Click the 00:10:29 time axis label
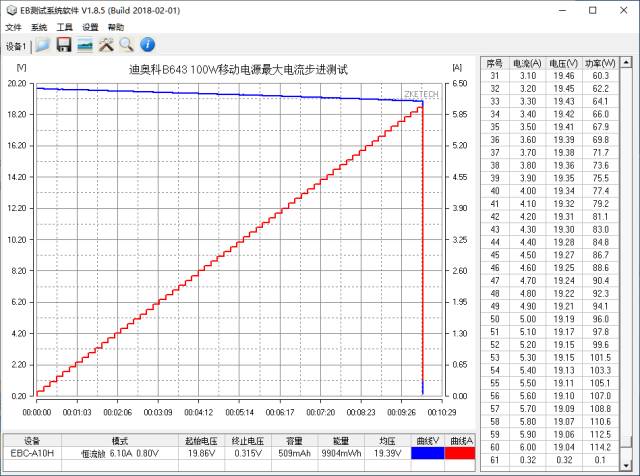 (x=442, y=412)
